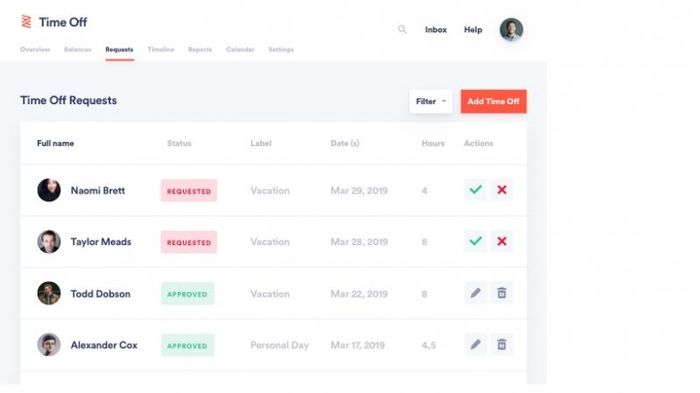Sort by the Full name column header
The image size is (700, 393).
point(55,143)
